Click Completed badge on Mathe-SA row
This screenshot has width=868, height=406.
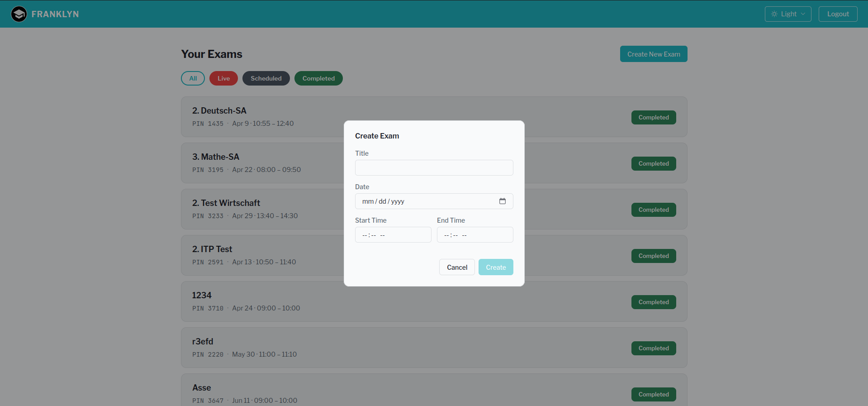click(654, 163)
